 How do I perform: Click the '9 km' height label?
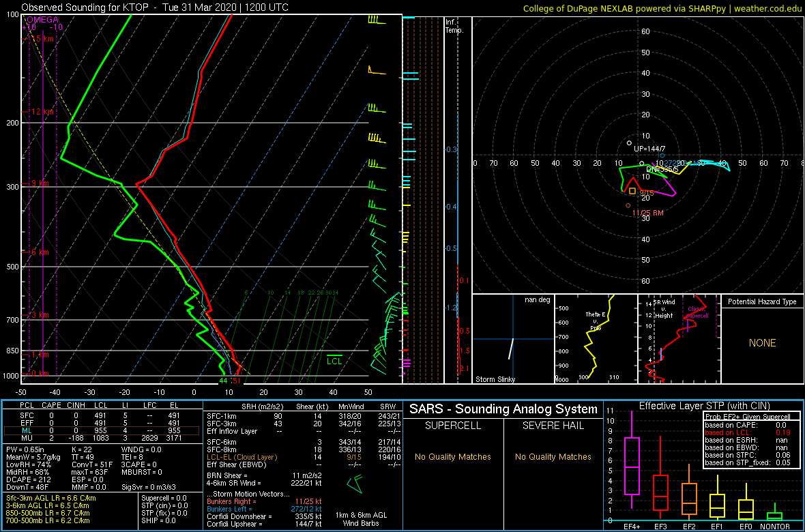coord(40,183)
